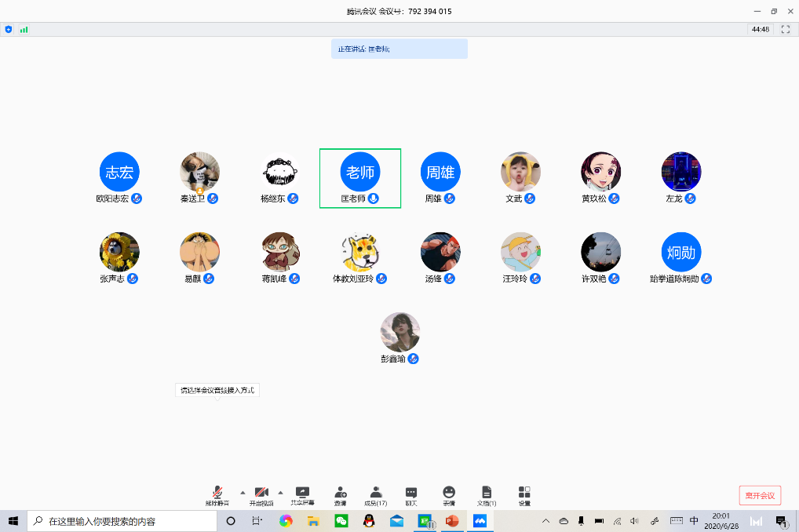Show hidden system tray icons

tap(546, 521)
